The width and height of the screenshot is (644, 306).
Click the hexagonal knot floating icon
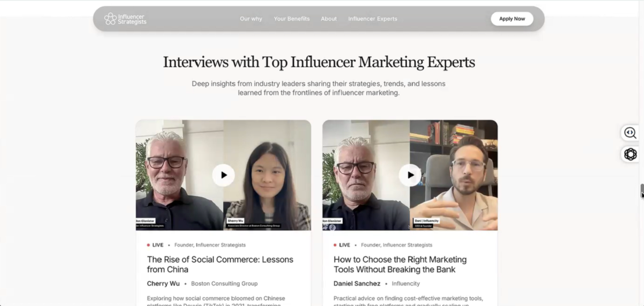point(630,154)
